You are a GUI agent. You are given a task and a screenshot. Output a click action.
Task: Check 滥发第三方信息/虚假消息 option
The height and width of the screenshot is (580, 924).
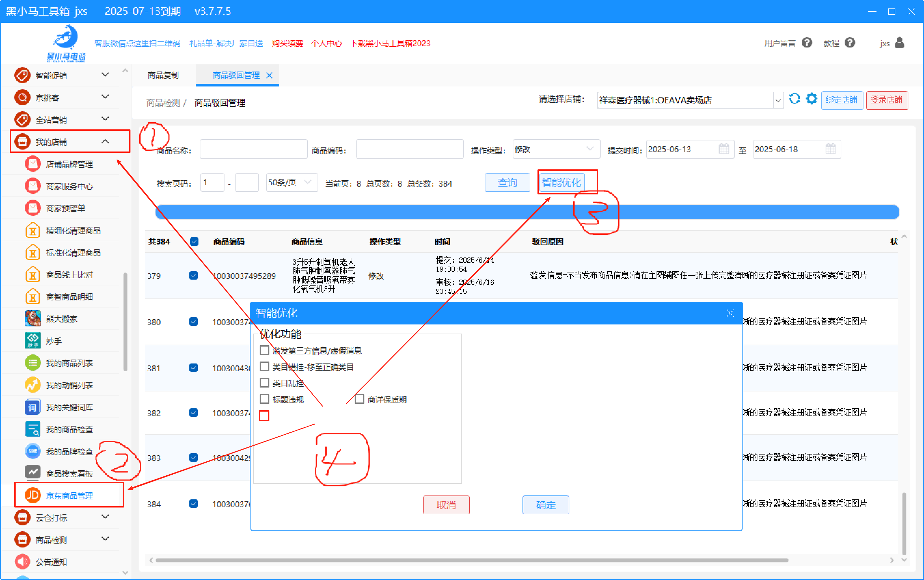click(x=264, y=350)
